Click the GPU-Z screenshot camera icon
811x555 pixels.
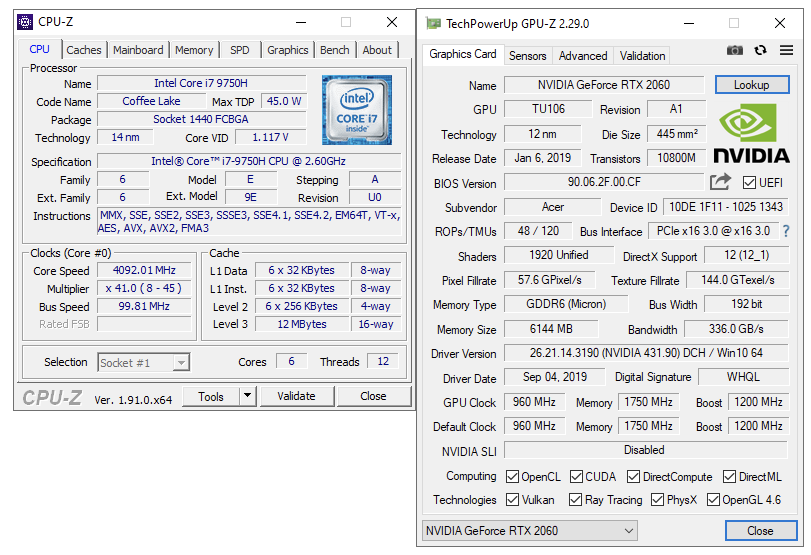(734, 50)
